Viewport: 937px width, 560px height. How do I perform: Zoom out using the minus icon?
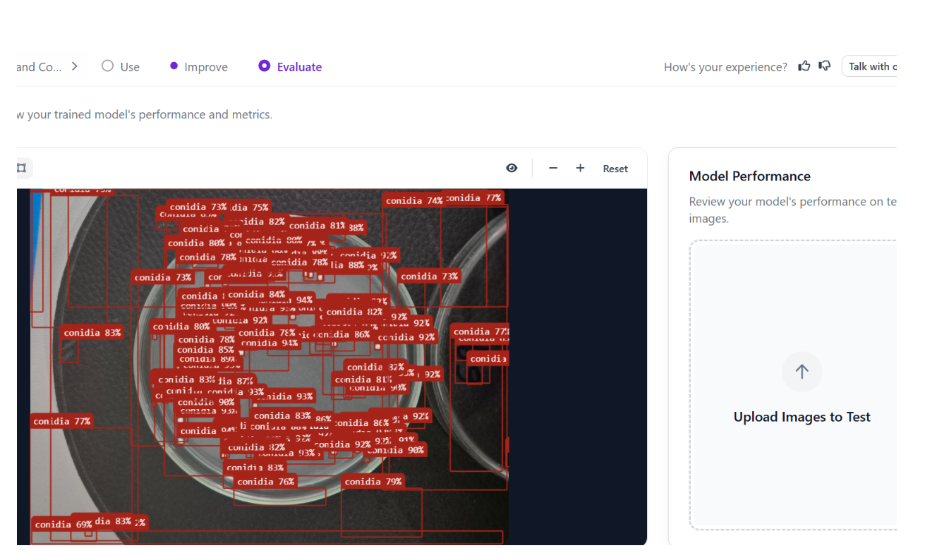[x=553, y=168]
